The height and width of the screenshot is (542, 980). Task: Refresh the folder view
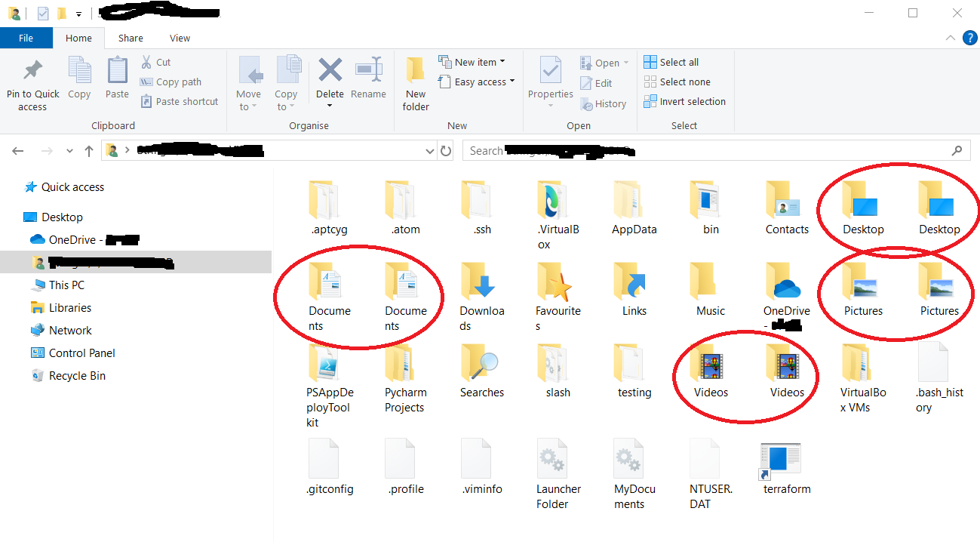447,150
